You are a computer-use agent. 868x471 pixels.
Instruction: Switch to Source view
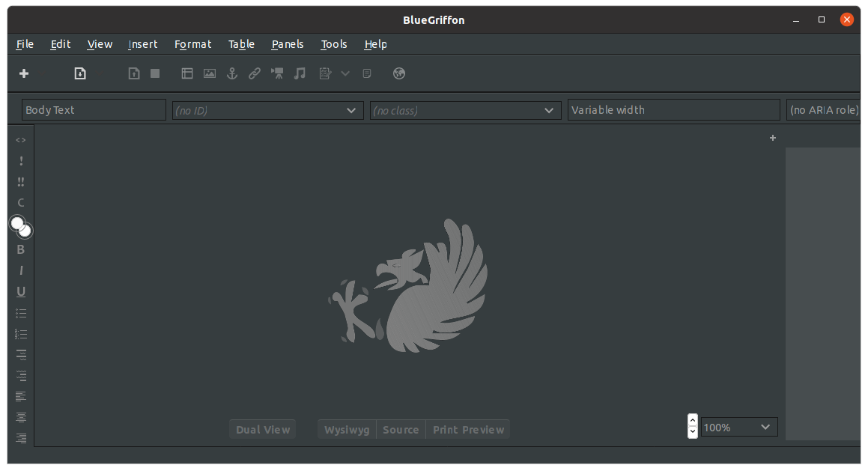coord(401,430)
